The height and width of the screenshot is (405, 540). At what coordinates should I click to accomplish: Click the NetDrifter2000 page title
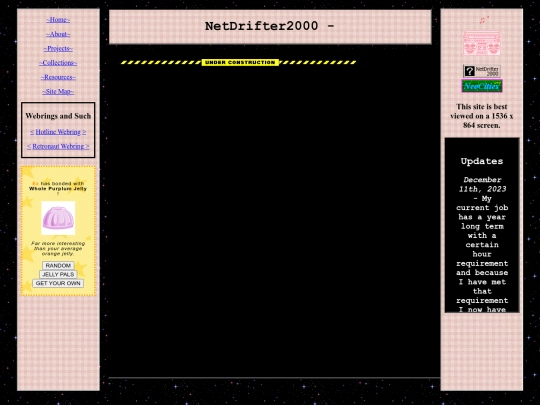(270, 26)
